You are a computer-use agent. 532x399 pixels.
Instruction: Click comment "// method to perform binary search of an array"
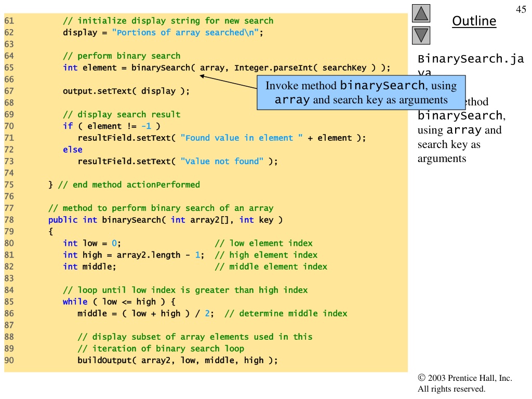[161, 208]
